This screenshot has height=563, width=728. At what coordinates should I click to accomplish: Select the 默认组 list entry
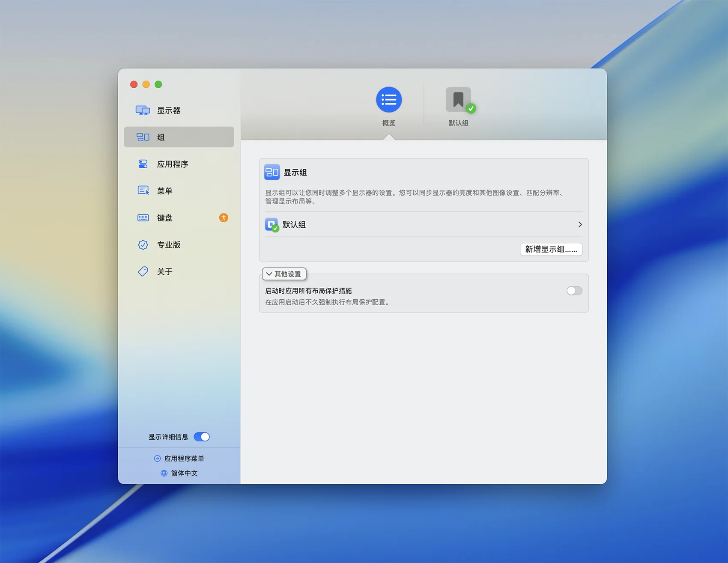coord(294,225)
